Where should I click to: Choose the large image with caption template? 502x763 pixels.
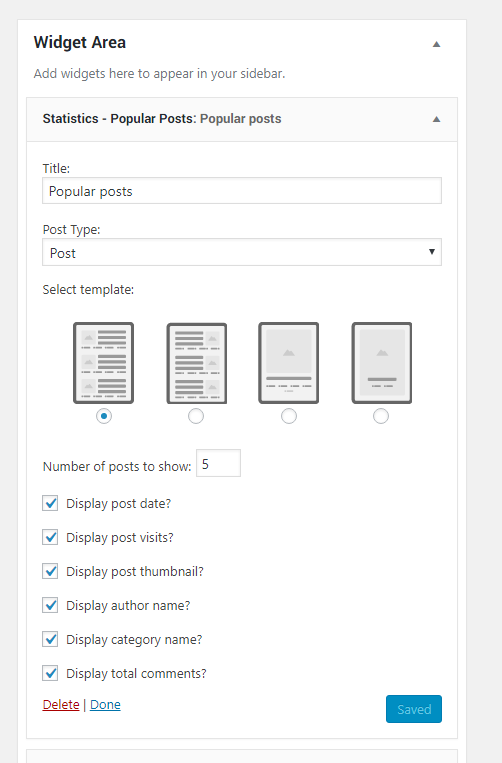click(288, 363)
